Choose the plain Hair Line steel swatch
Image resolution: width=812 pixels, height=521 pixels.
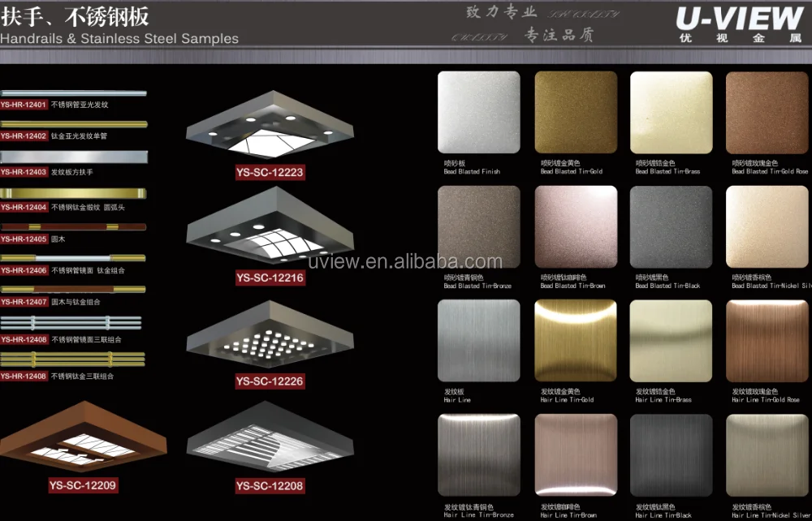[478, 341]
